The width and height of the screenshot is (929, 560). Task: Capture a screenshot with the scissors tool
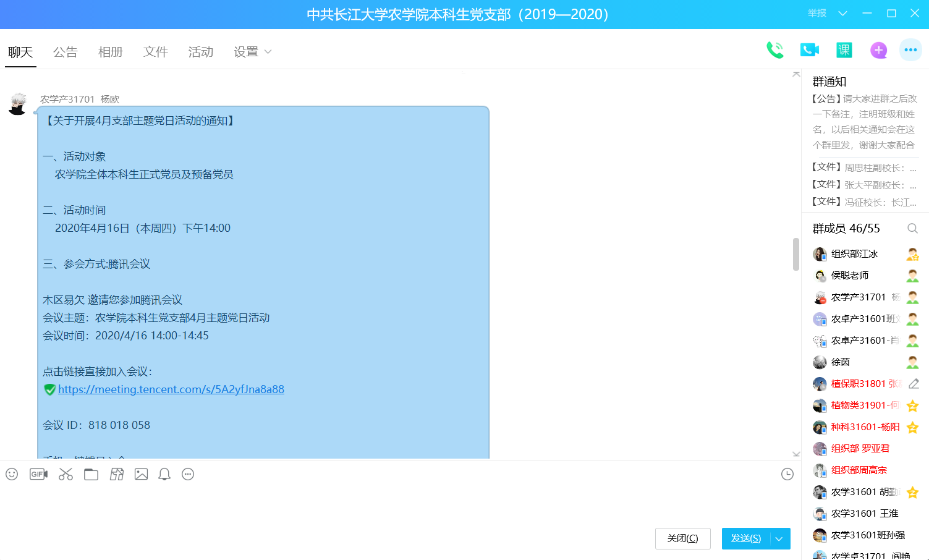click(66, 474)
